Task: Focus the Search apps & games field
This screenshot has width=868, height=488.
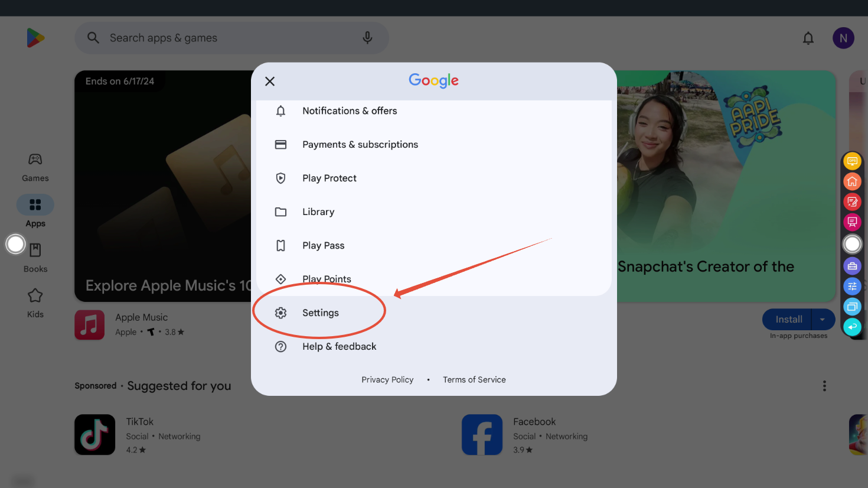Action: pyautogui.click(x=231, y=38)
